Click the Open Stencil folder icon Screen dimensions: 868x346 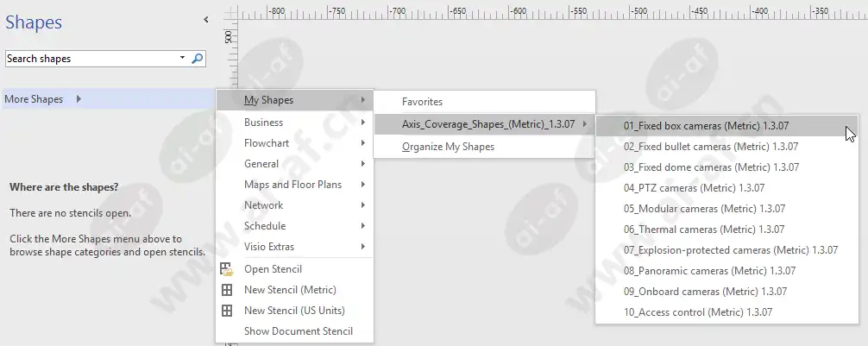point(227,269)
